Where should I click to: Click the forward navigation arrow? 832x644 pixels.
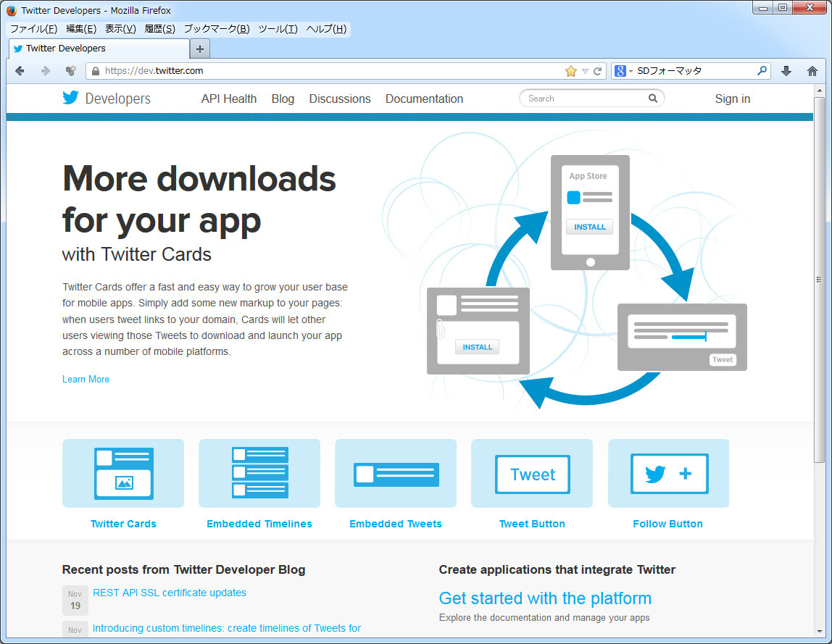[x=46, y=71]
